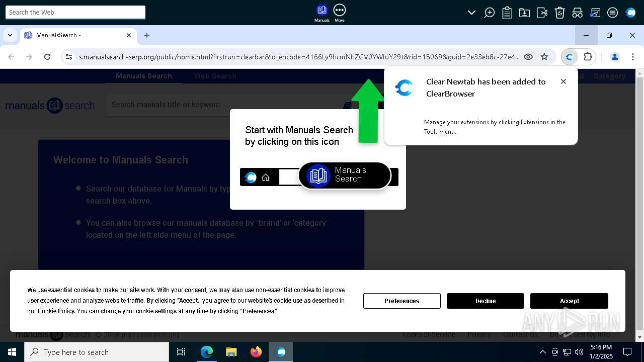
Task: Expand the top toolbar chevron dropdown
Action: point(471,13)
